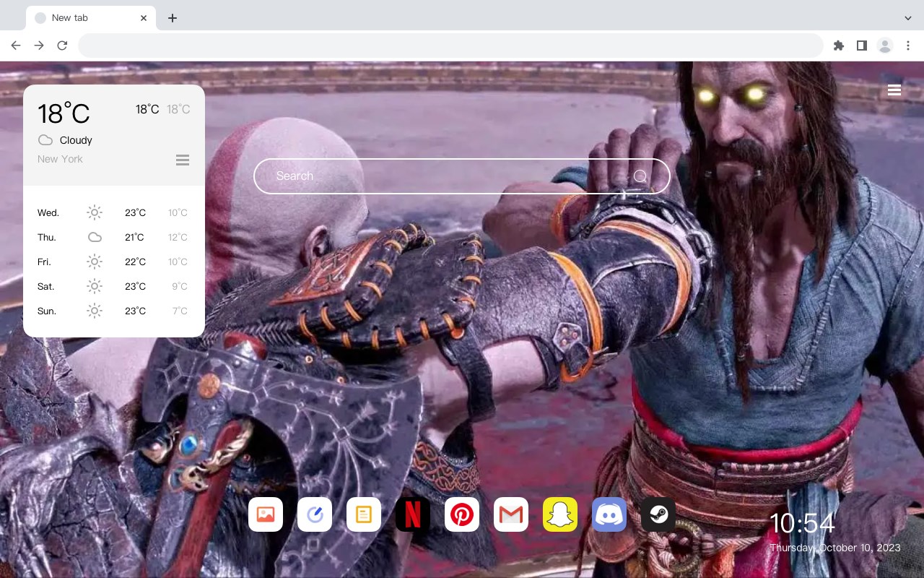Viewport: 924px width, 578px height.
Task: Open the Discord shortcut
Action: (x=609, y=514)
